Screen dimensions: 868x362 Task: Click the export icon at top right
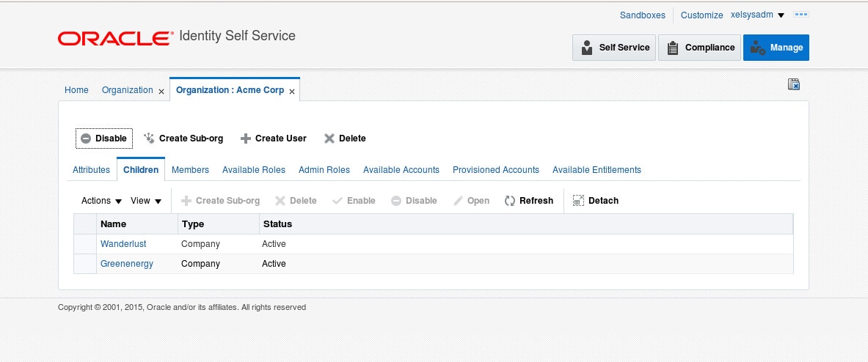pos(793,85)
